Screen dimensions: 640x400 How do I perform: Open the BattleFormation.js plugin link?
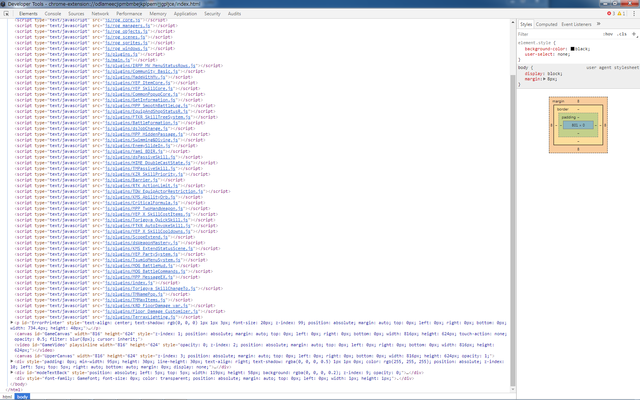point(141,122)
